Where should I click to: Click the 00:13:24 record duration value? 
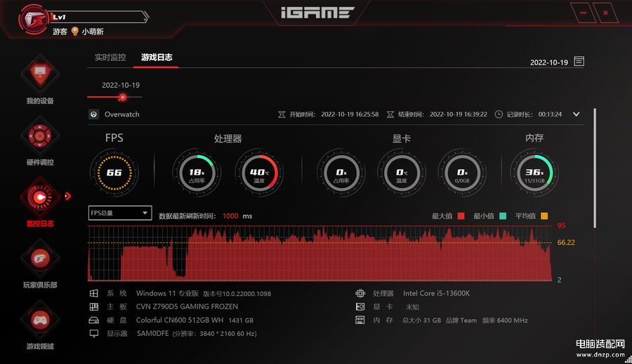click(x=550, y=114)
